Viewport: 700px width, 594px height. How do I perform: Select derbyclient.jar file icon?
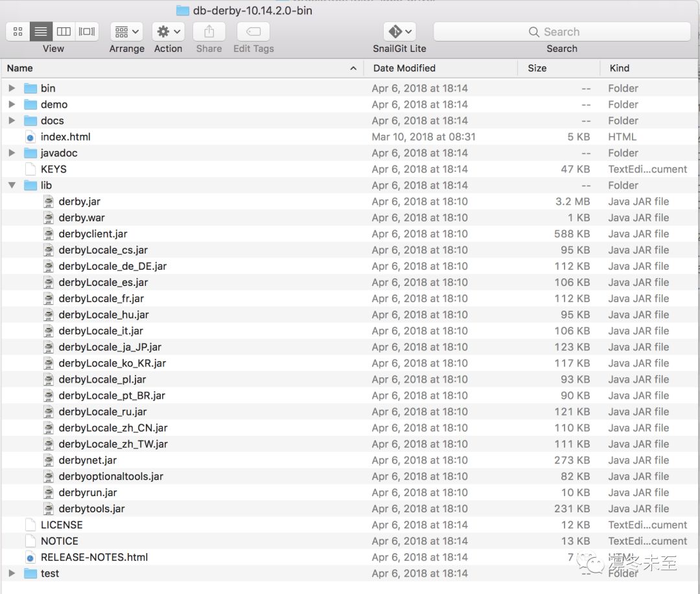(49, 233)
